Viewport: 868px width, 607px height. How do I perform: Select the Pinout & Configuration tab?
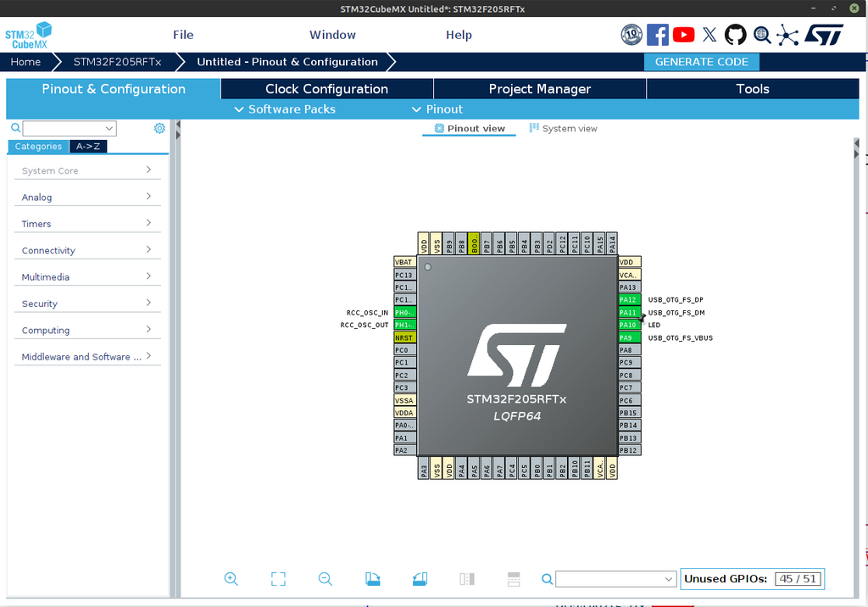[114, 89]
